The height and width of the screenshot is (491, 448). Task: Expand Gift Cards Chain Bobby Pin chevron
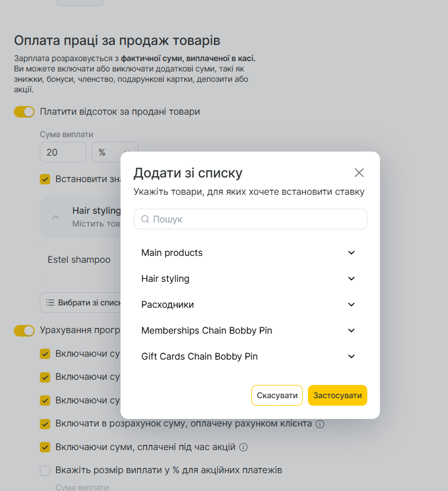pos(352,357)
